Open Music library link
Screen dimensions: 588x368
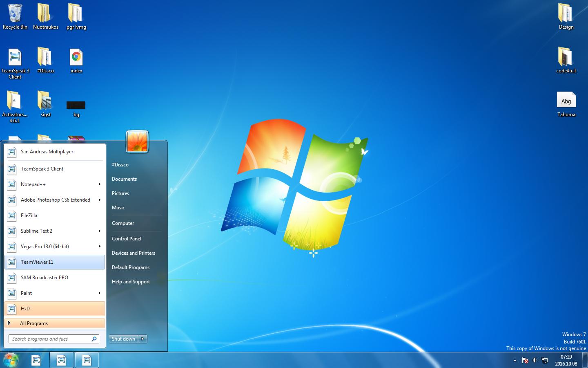point(118,208)
